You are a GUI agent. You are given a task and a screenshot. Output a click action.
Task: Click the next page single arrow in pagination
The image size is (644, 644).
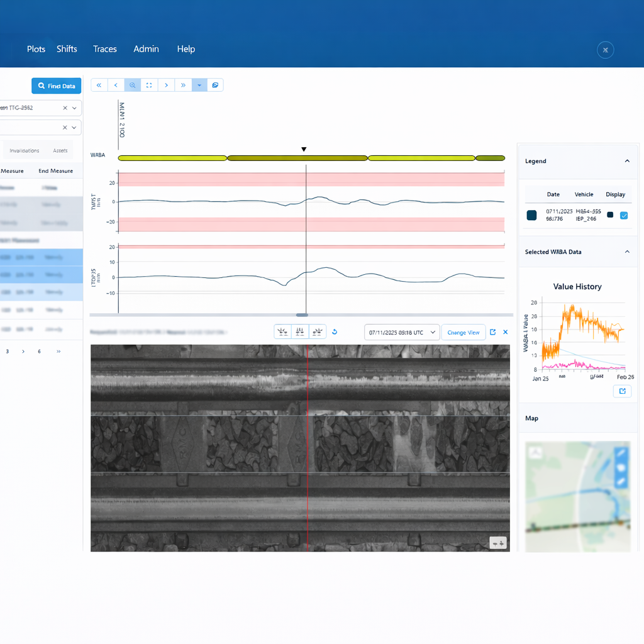pos(23,352)
